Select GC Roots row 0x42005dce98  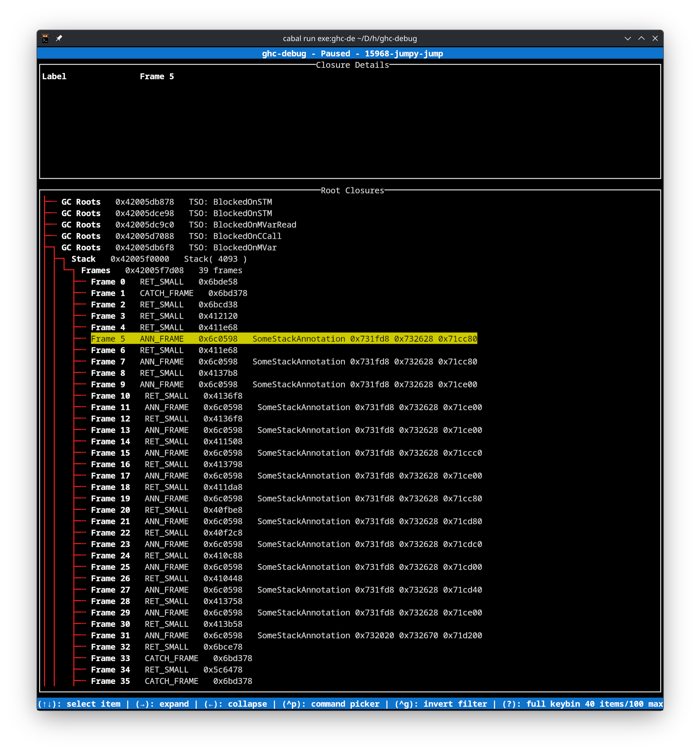coord(167,213)
